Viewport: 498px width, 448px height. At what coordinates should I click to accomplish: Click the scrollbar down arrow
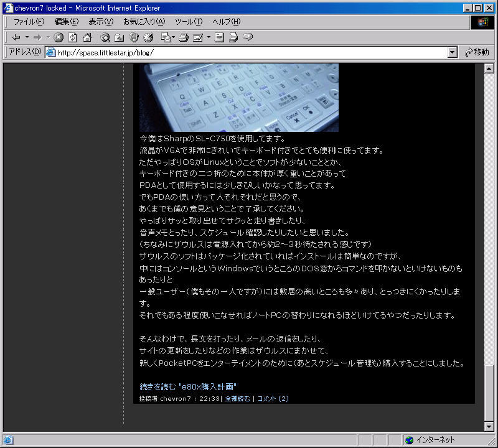[489, 426]
